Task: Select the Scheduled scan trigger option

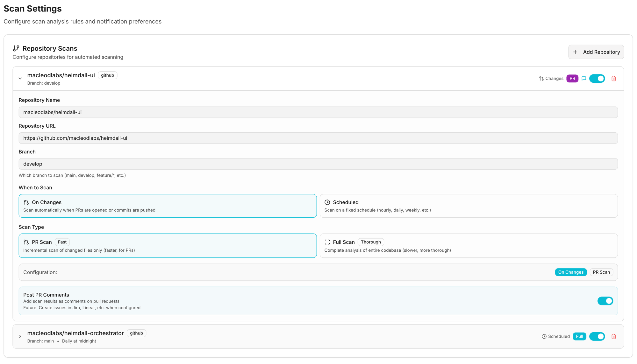Action: click(x=468, y=206)
